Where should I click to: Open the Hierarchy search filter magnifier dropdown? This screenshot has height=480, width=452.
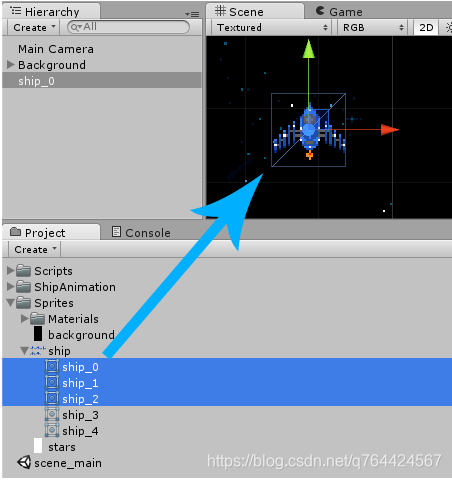tap(76, 27)
